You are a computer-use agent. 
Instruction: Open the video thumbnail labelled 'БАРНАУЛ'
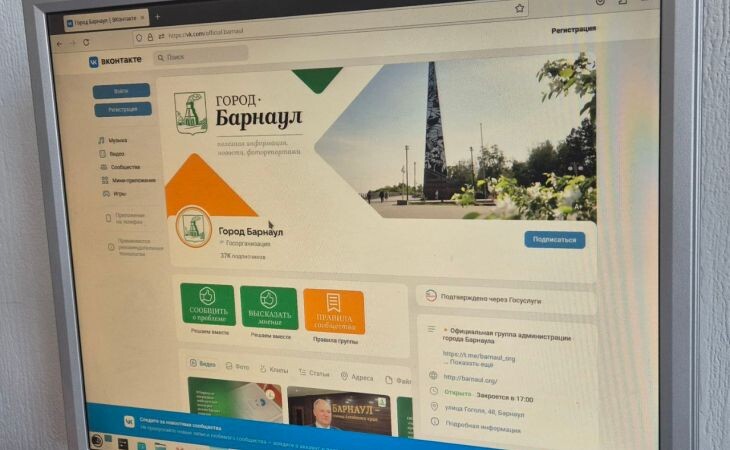point(340,412)
